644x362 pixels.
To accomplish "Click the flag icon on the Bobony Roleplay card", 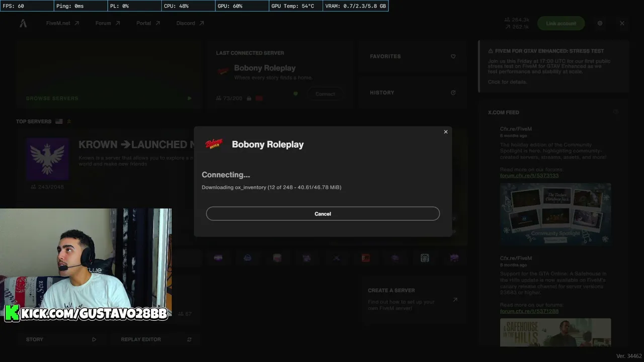I will pyautogui.click(x=259, y=99).
